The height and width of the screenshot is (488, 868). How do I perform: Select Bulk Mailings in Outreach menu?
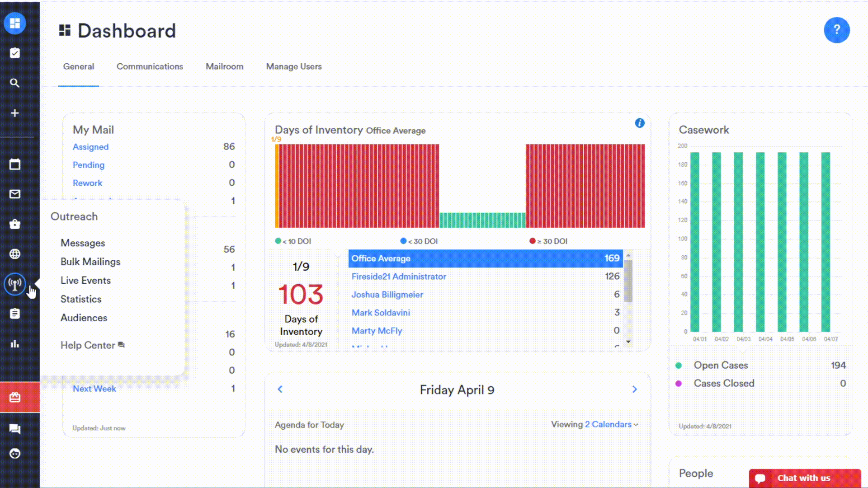90,262
